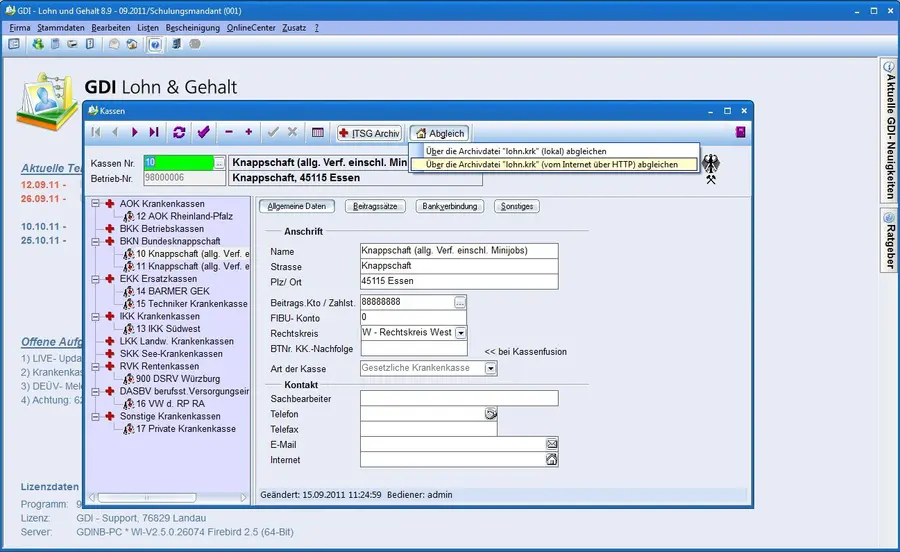
Task: Click the ITSG Archiv button
Action: [369, 132]
